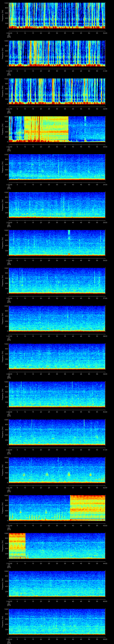Pick the '35:00' end time label

(105, 223)
